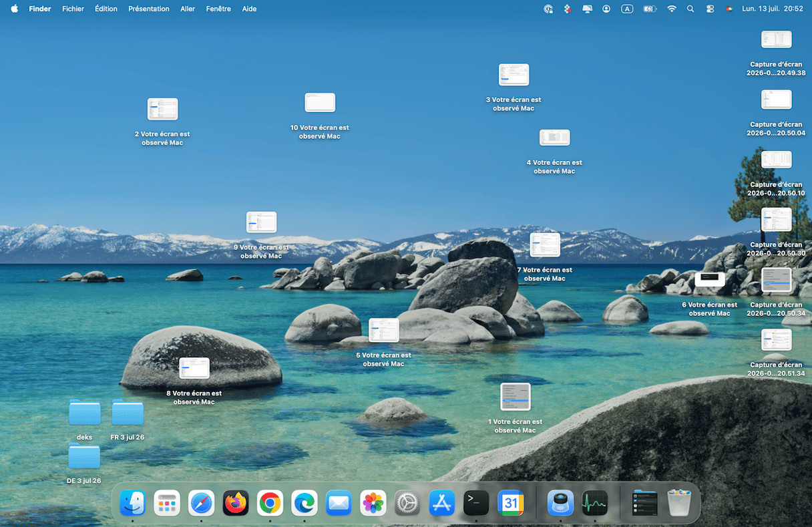The height and width of the screenshot is (527, 812).
Task: Open Spotlight search in menu bar
Action: tap(690, 9)
